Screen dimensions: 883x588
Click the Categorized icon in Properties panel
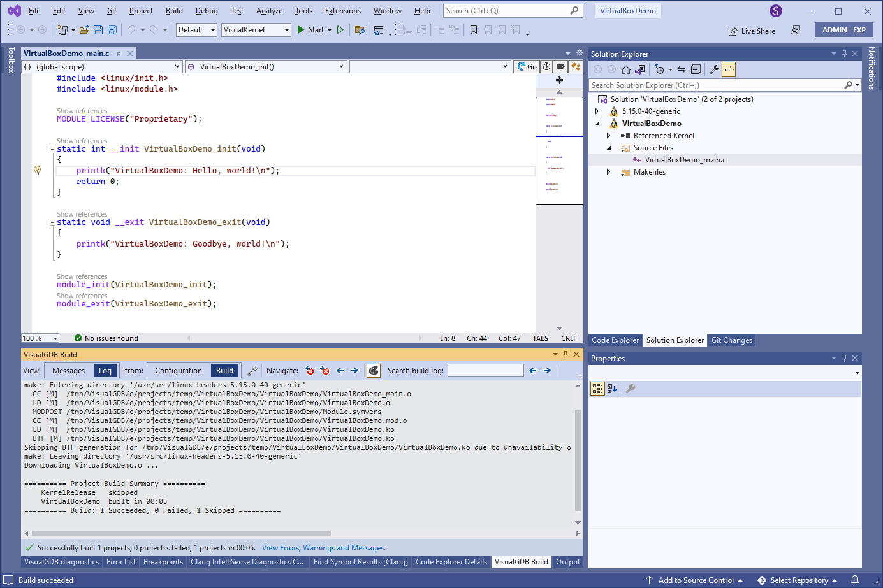tap(597, 389)
